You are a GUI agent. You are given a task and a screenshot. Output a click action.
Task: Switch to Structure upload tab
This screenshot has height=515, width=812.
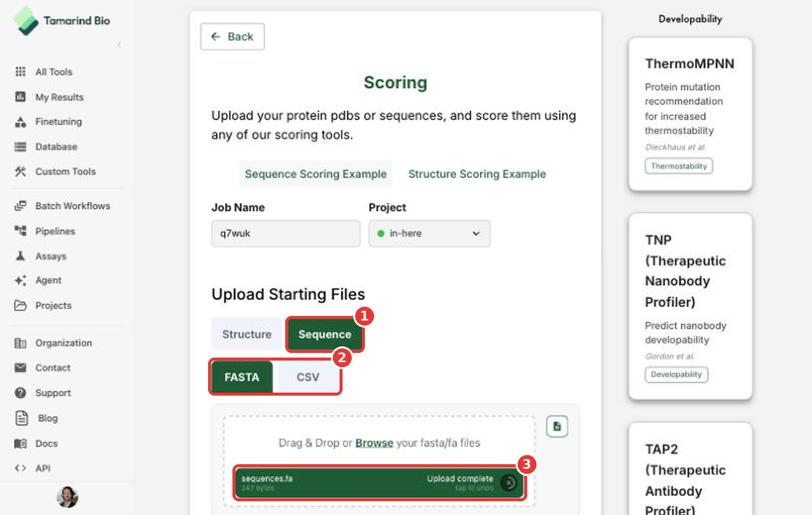(x=247, y=334)
